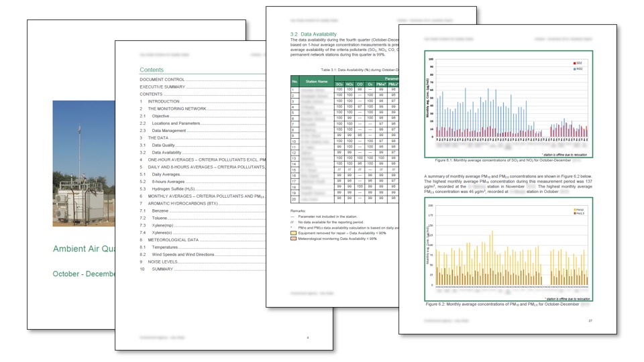Click orange Meteorological monitoring availability swatch

tap(292, 238)
